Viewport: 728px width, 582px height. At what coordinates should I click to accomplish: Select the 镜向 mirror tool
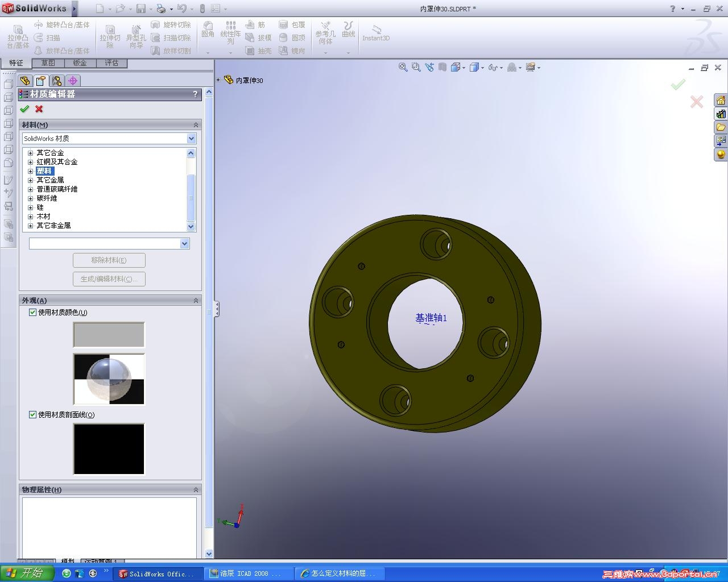click(x=292, y=51)
